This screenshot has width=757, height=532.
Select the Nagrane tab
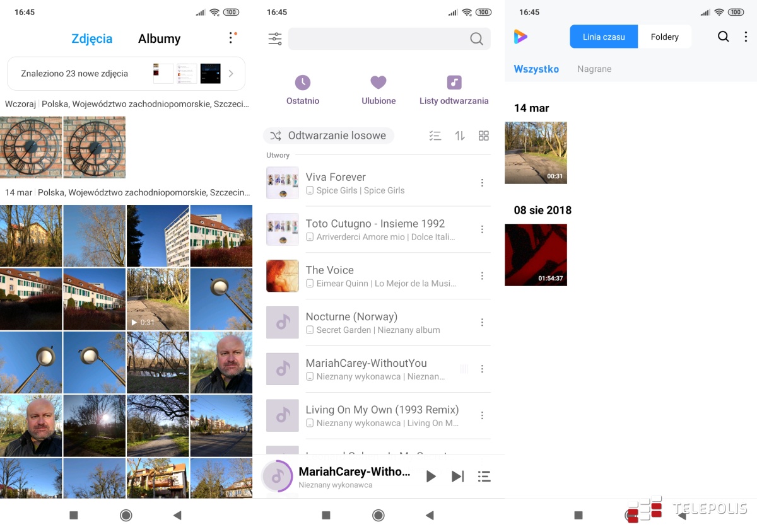594,69
